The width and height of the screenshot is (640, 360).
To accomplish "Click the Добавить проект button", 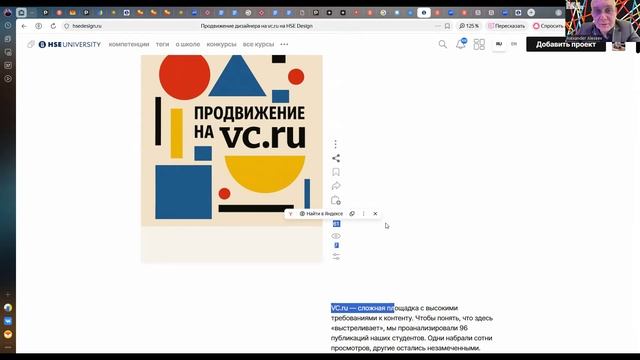I will pos(566,44).
